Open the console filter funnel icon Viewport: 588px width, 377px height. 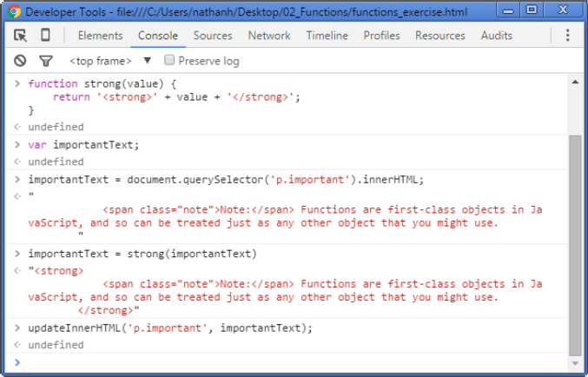coord(46,61)
